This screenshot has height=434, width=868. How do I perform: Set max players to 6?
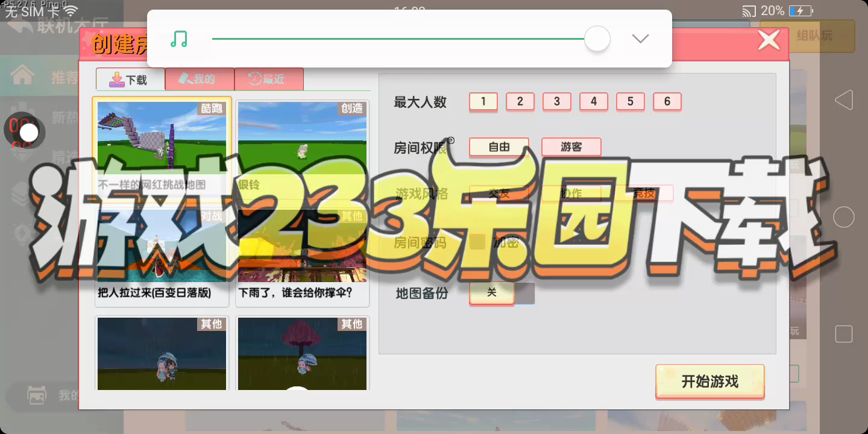(667, 102)
